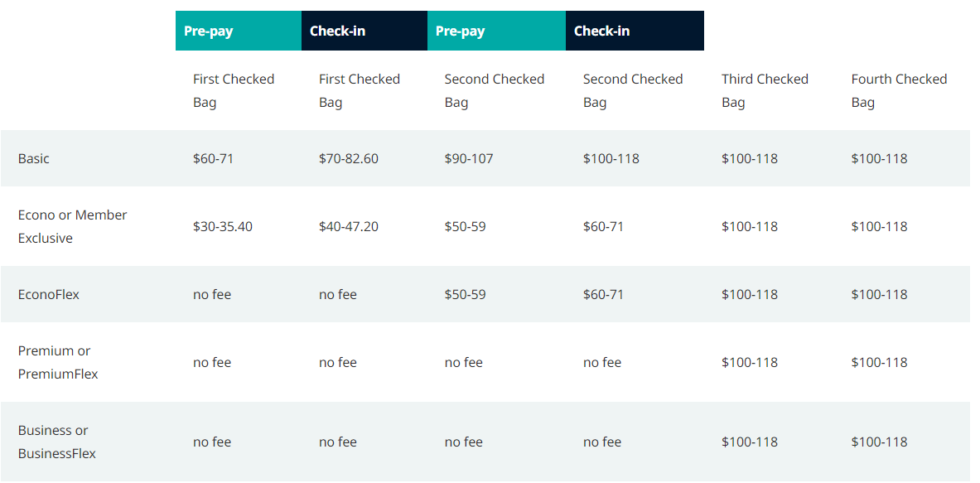
Task: Select the Basic fare row label
Action: pos(34,158)
